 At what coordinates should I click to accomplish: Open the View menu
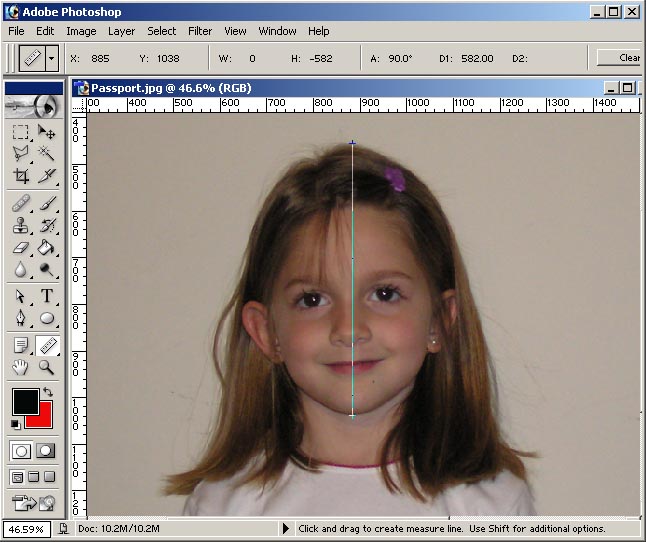[x=235, y=31]
